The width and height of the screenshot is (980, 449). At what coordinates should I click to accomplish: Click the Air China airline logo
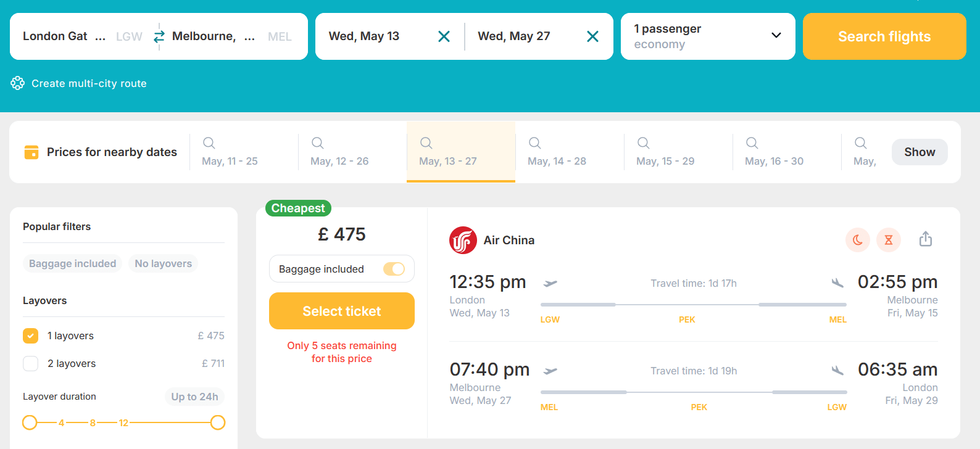coord(463,241)
